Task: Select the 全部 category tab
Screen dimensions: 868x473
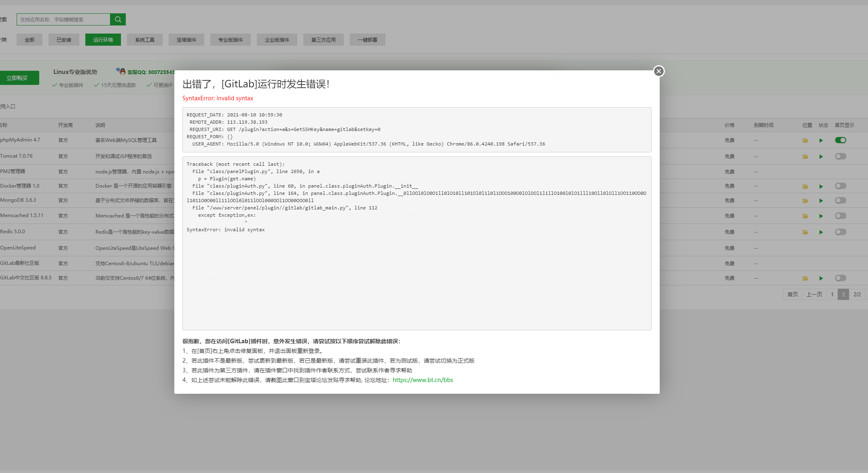Action: [30, 40]
